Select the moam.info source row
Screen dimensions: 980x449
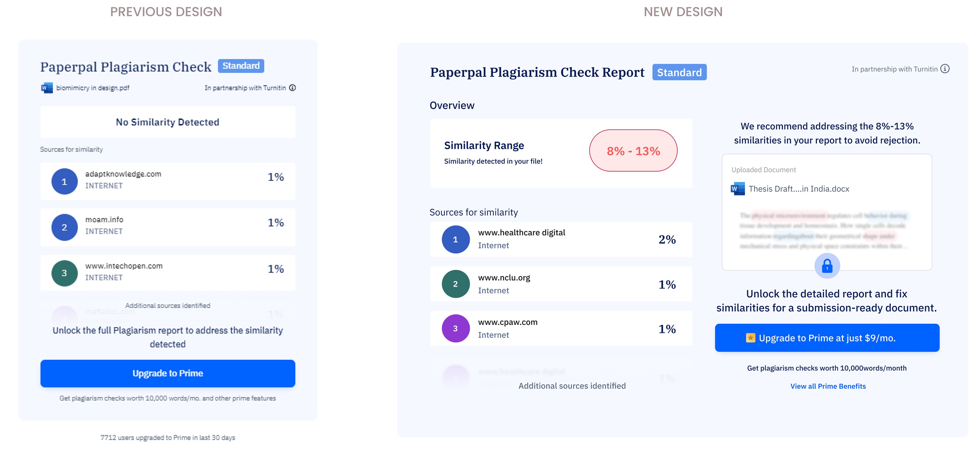[167, 227]
